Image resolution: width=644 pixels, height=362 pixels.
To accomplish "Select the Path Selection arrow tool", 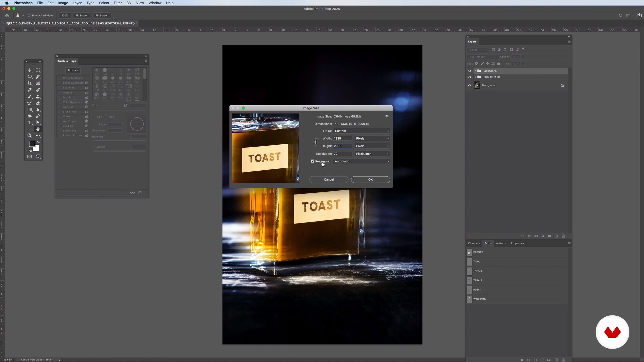I will tap(38, 123).
